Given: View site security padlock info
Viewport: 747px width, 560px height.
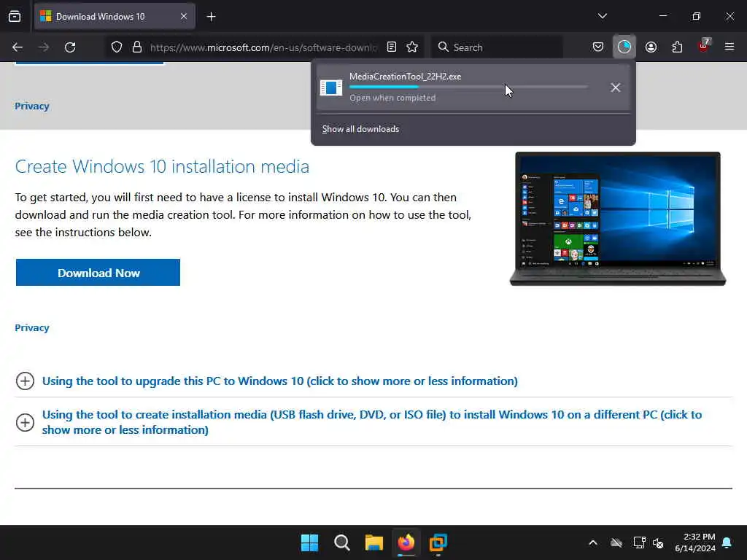Looking at the screenshot, I should pos(137,47).
